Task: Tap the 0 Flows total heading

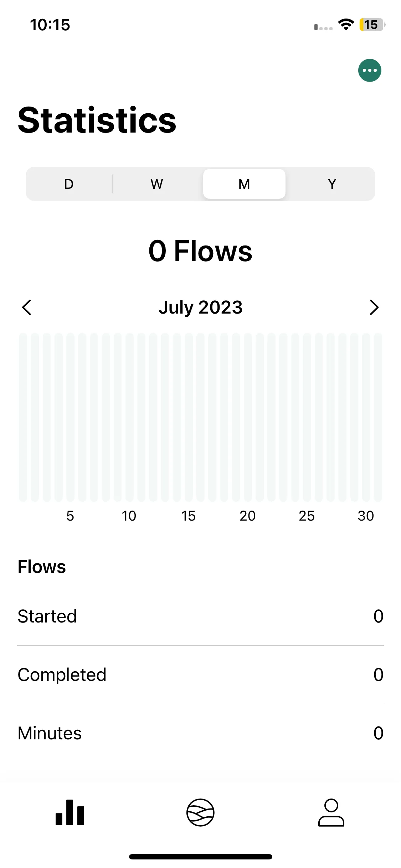Action: pyautogui.click(x=200, y=251)
